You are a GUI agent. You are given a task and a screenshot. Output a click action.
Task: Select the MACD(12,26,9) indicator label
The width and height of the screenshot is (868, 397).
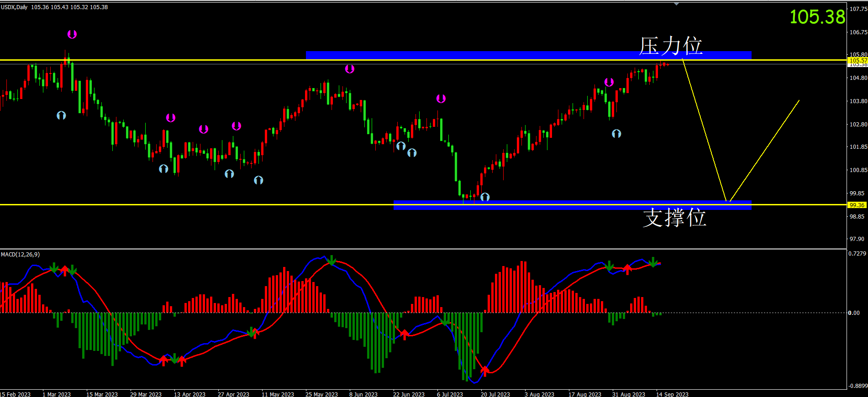[x=20, y=254]
